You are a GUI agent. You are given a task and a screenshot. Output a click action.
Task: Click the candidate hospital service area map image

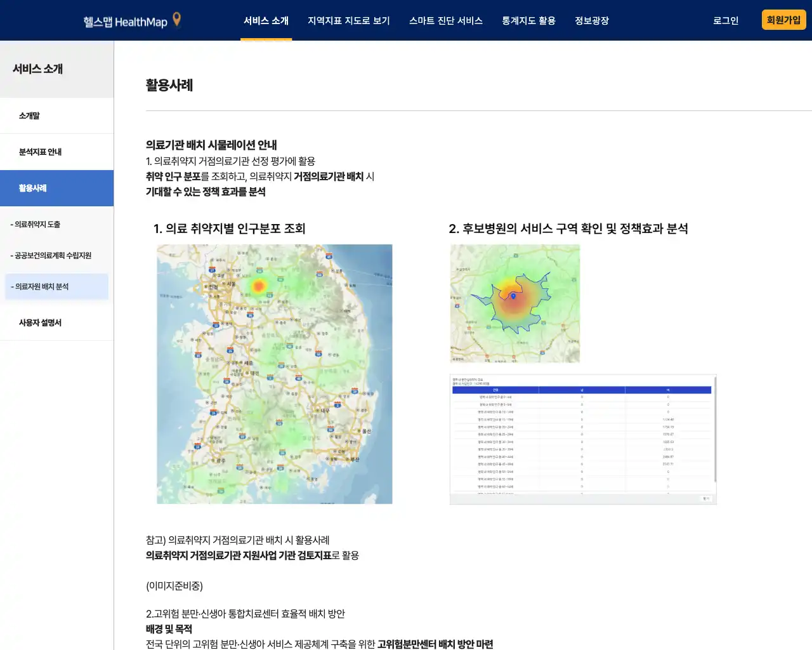pyautogui.click(x=514, y=303)
